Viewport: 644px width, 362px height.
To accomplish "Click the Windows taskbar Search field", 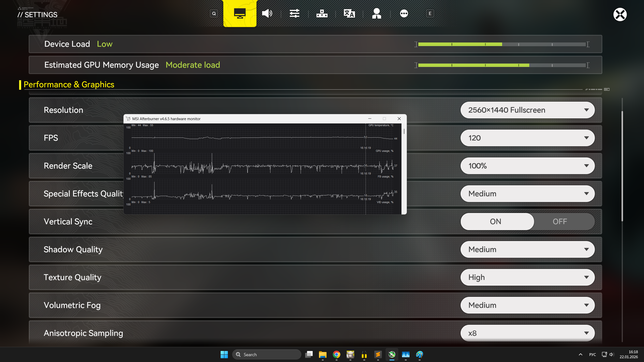I will pyautogui.click(x=267, y=354).
